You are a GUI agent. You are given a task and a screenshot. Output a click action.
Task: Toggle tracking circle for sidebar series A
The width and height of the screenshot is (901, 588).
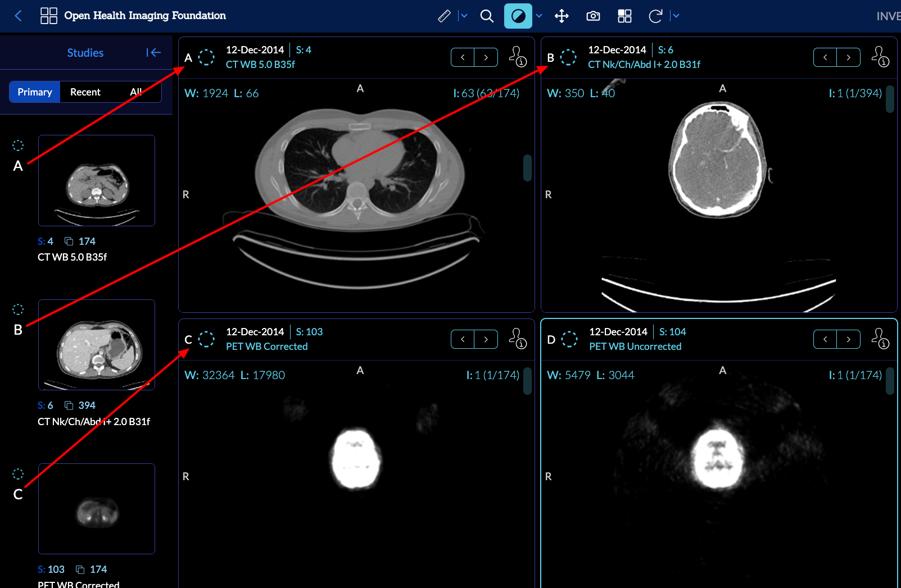point(18,145)
